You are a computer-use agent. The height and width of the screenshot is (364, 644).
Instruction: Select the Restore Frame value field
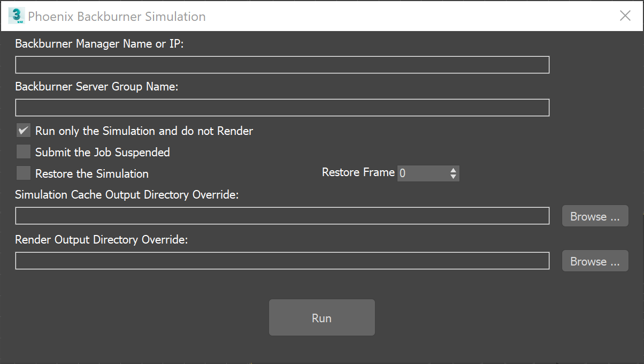point(423,173)
